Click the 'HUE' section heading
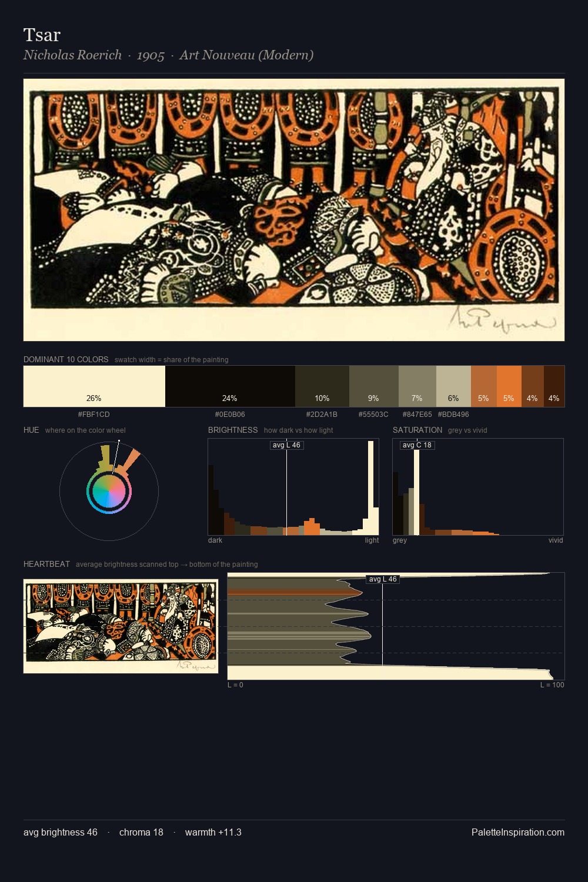 [x=31, y=430]
